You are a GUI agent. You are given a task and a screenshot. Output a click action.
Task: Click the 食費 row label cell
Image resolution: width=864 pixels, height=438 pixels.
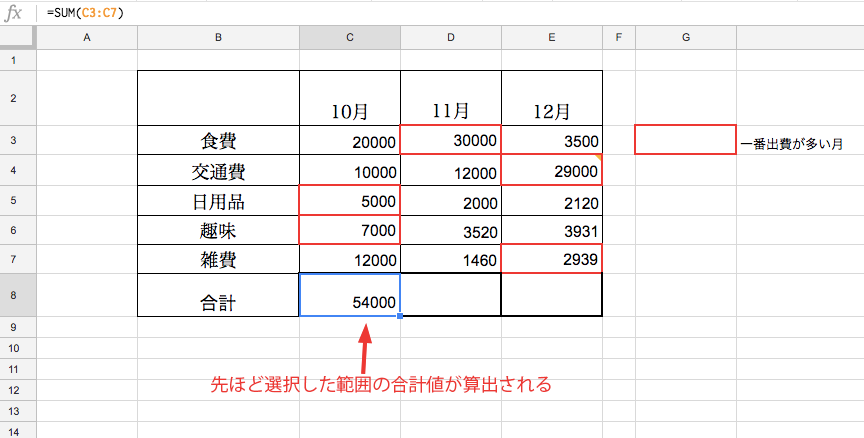tap(218, 140)
